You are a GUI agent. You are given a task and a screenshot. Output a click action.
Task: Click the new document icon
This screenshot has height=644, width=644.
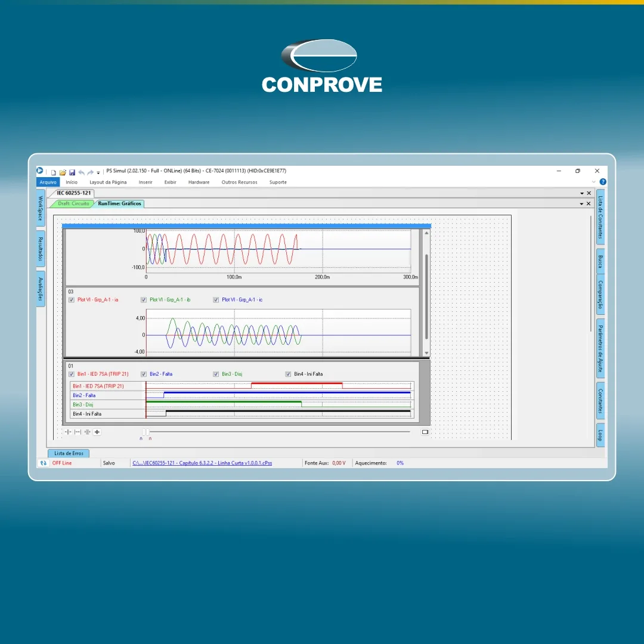click(54, 172)
